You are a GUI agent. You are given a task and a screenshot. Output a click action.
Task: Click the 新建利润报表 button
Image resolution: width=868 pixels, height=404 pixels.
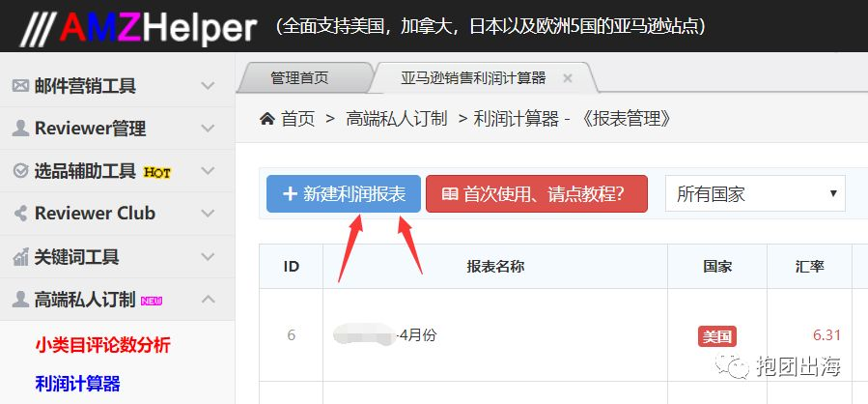344,194
